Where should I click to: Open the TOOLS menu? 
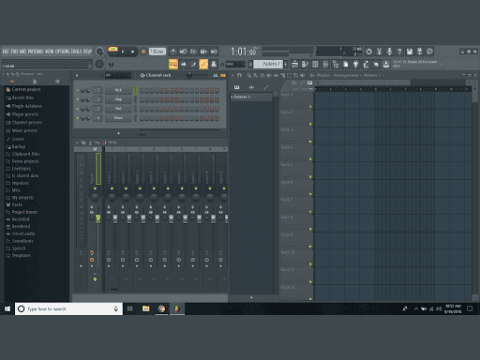(77, 51)
